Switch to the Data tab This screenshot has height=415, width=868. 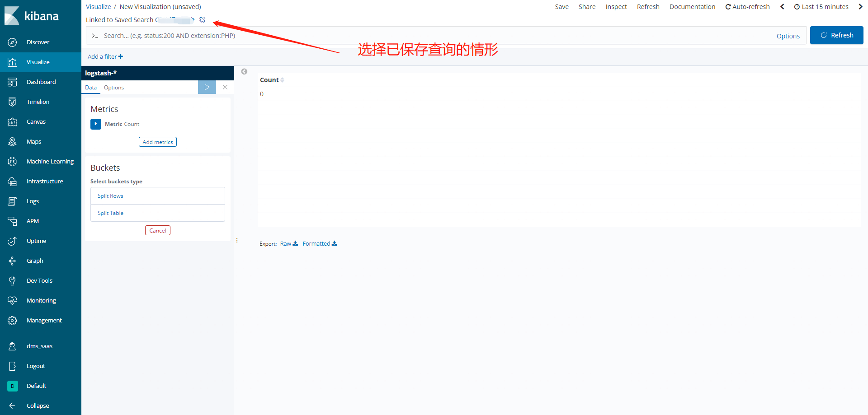(x=91, y=88)
